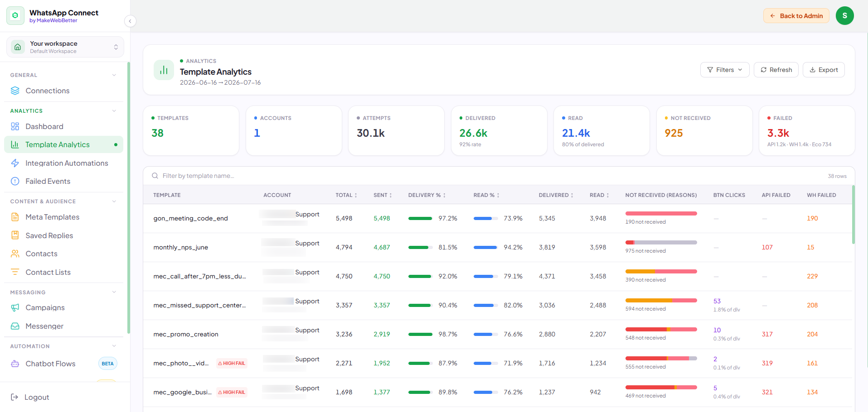The image size is (868, 412).
Task: Collapse the ANALYTICS section chevron
Action: point(114,111)
